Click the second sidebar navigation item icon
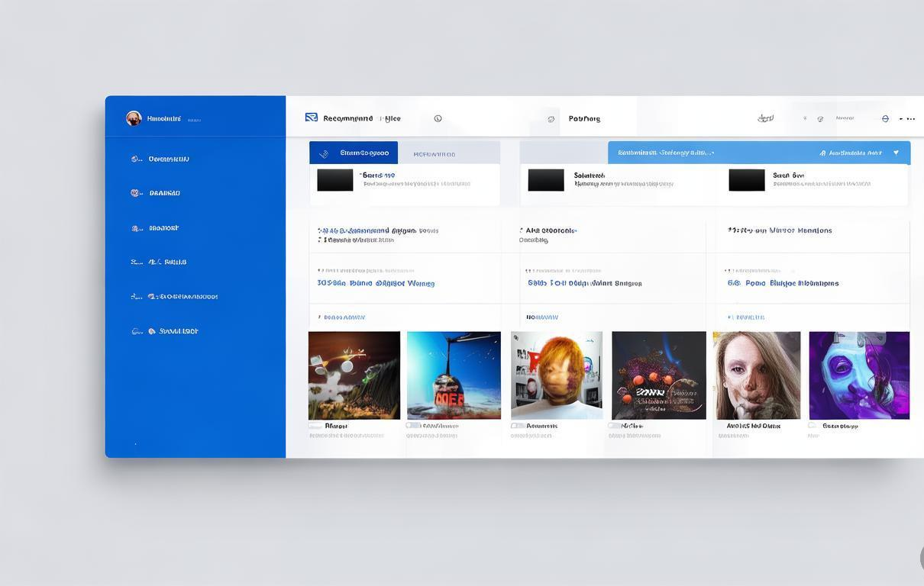The height and width of the screenshot is (586, 924). 136,193
